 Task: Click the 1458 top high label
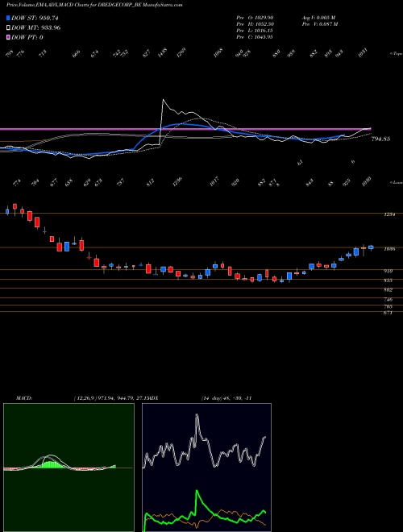(x=163, y=53)
